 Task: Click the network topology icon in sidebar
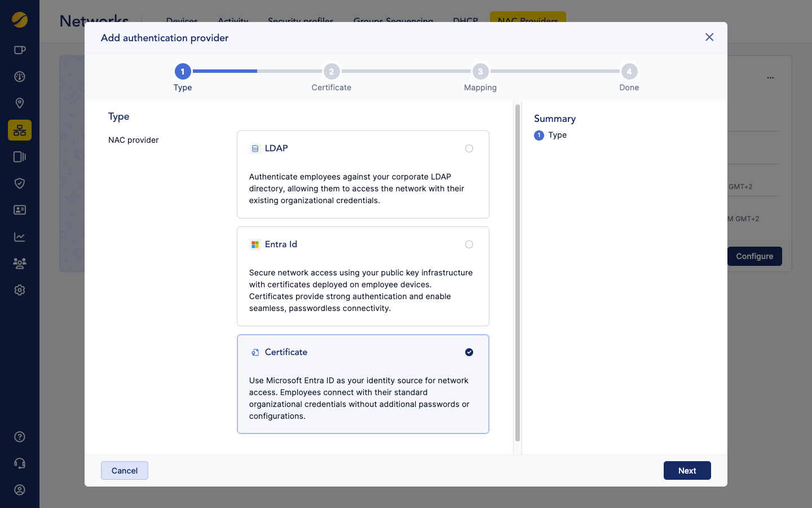click(20, 130)
